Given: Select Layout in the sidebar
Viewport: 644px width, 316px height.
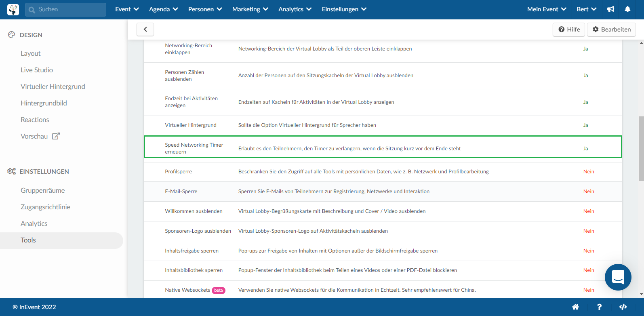Looking at the screenshot, I should 31,53.
